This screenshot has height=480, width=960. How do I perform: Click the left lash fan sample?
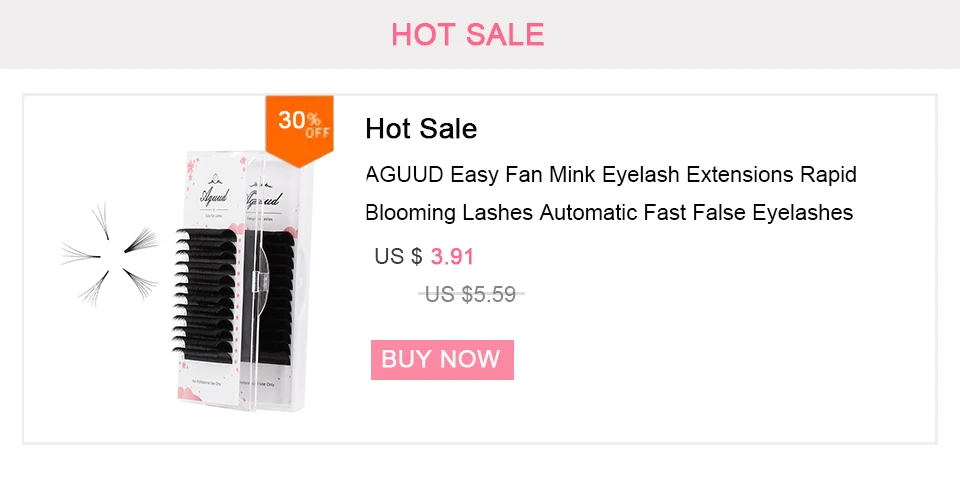(80, 254)
